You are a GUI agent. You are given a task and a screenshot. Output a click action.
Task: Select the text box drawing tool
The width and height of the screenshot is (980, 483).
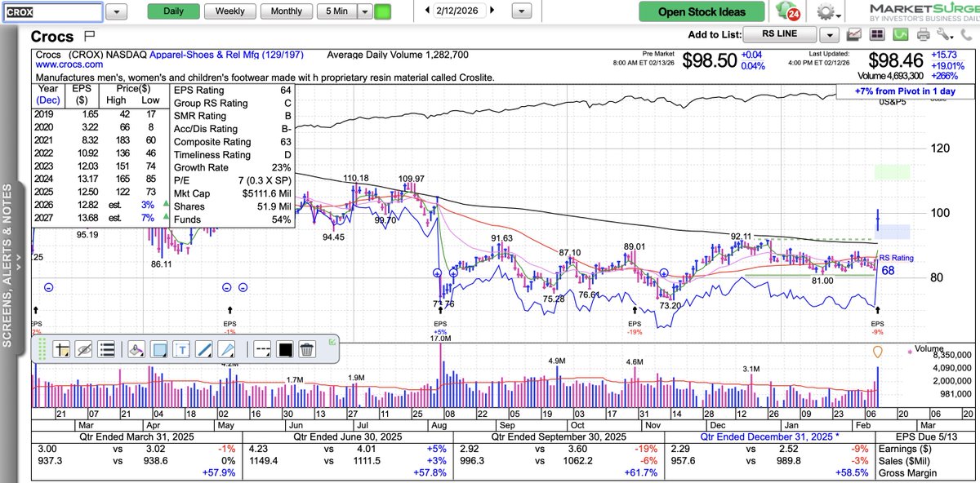pos(182,350)
